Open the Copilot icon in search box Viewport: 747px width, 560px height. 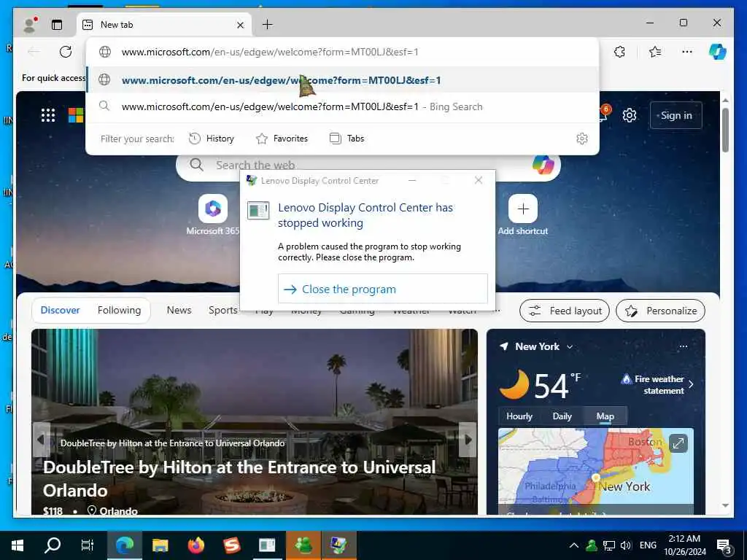[x=543, y=166]
